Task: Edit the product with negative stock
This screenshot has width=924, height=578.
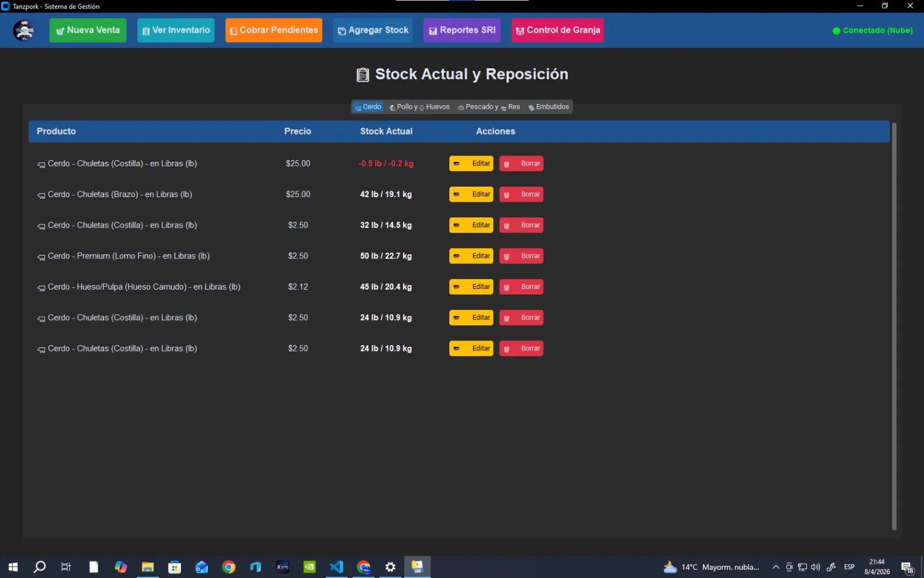Action: (471, 164)
